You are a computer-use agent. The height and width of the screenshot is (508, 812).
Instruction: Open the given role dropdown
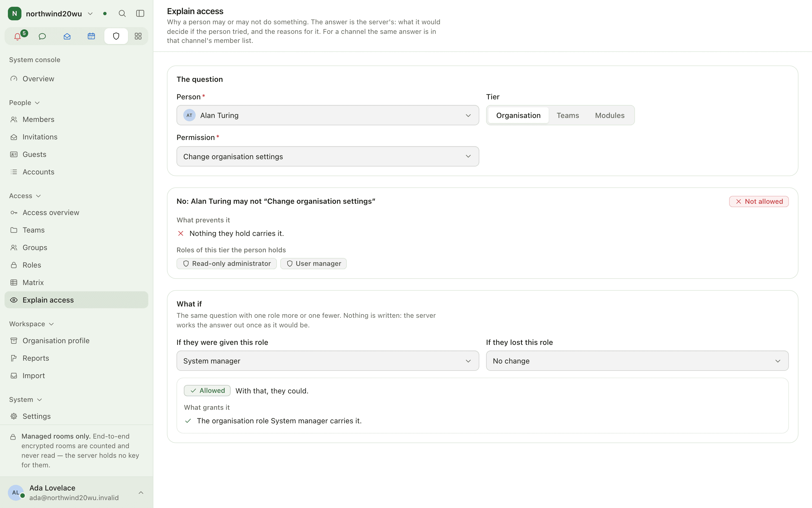[x=328, y=360]
